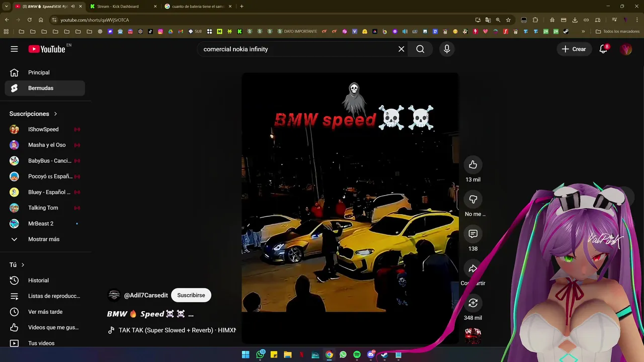The height and width of the screenshot is (362, 644).
Task: Open the Chrome downloads icon
Action: click(575, 20)
